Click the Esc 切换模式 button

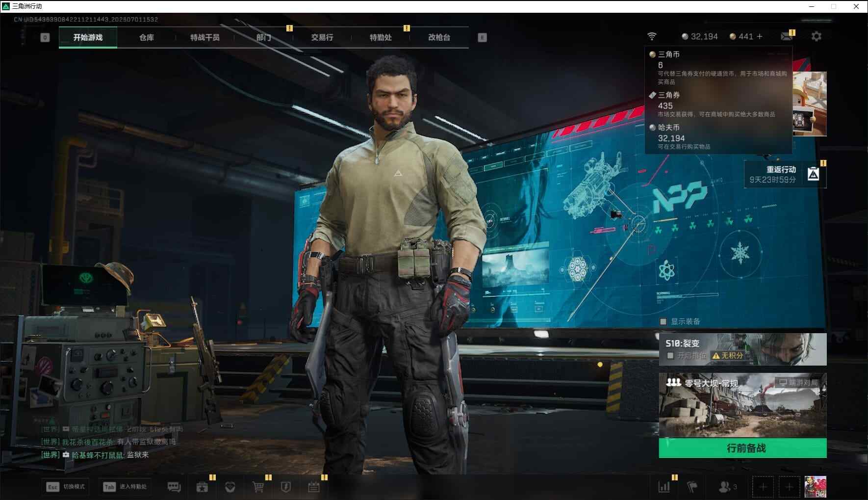click(66, 487)
